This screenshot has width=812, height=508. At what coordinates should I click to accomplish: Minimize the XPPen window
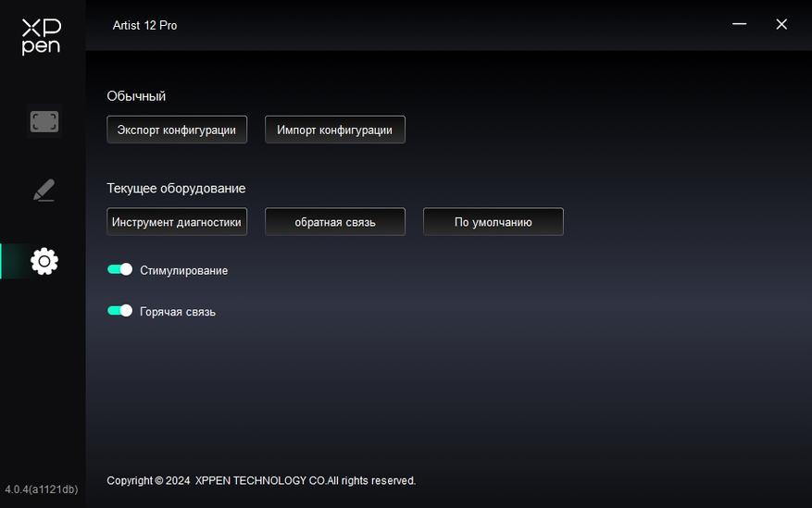click(739, 24)
